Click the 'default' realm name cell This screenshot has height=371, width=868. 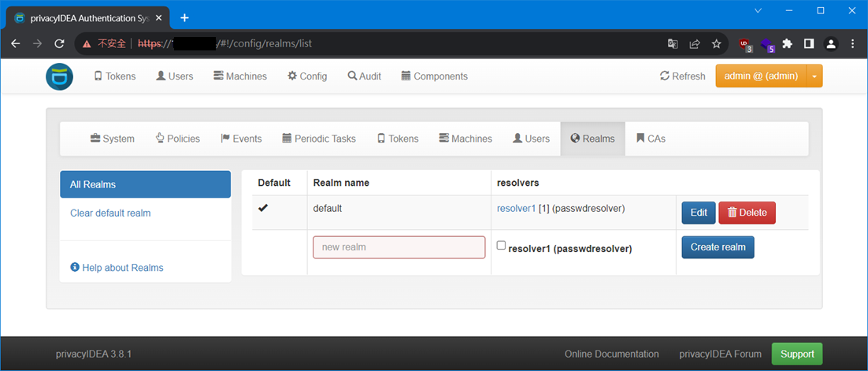coord(328,209)
